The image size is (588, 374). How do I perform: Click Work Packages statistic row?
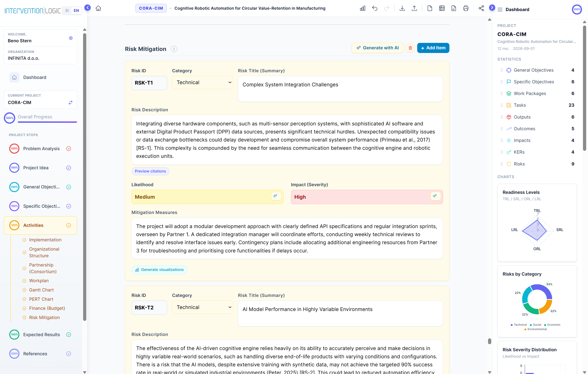(x=537, y=94)
